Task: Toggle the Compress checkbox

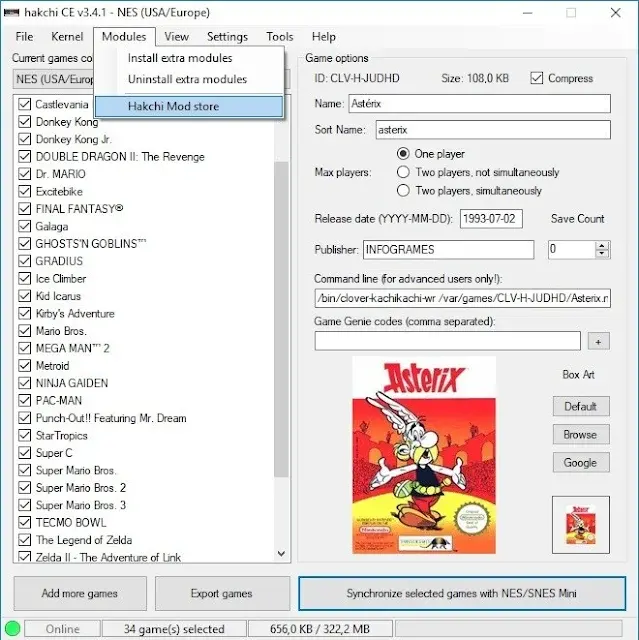Action: pos(538,78)
